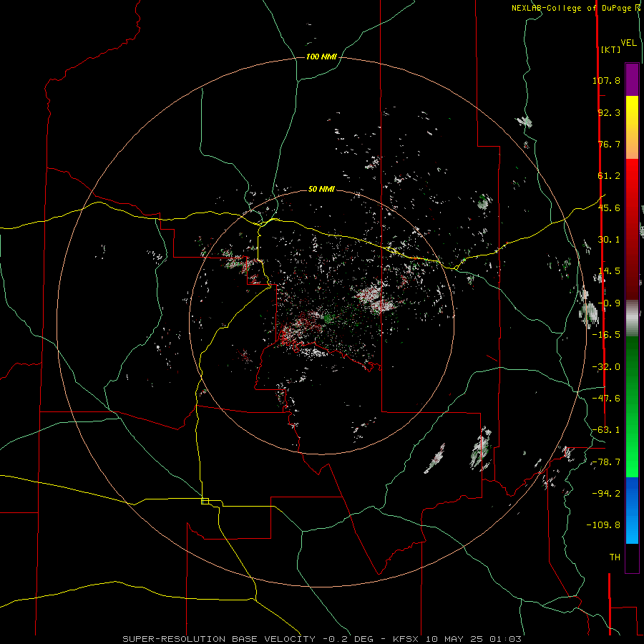Click the yellow square highway junction marker

(205, 501)
